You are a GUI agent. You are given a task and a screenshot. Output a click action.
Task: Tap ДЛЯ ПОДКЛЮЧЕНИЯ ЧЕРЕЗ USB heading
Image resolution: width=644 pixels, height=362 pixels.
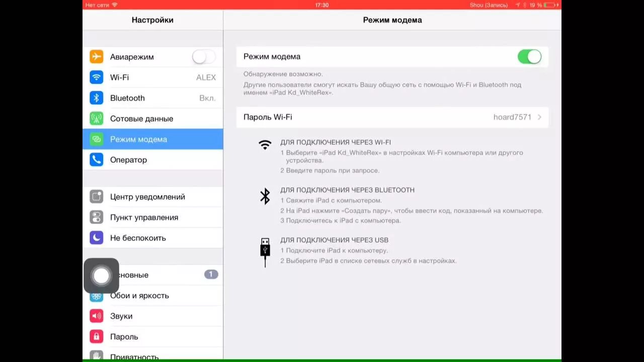click(x=335, y=240)
